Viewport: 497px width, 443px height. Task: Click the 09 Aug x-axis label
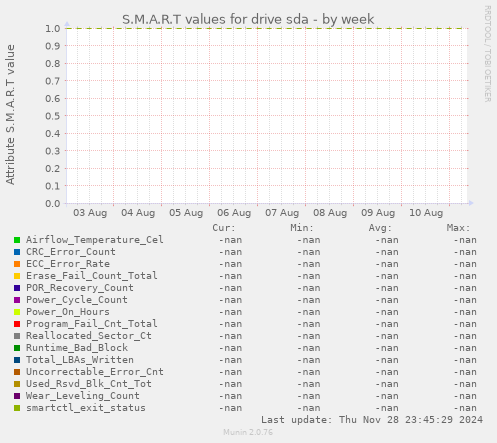378,213
